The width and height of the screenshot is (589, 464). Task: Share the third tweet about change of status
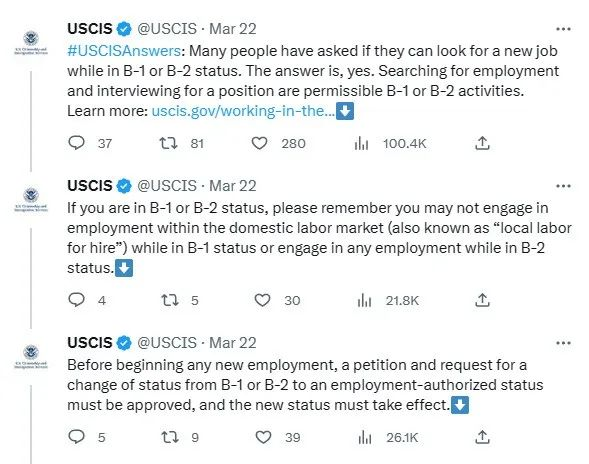tap(482, 437)
